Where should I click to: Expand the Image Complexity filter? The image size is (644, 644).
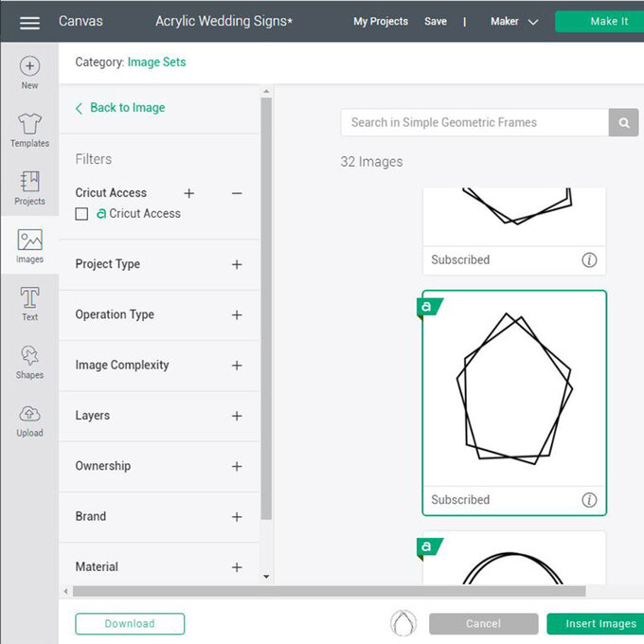(x=237, y=366)
